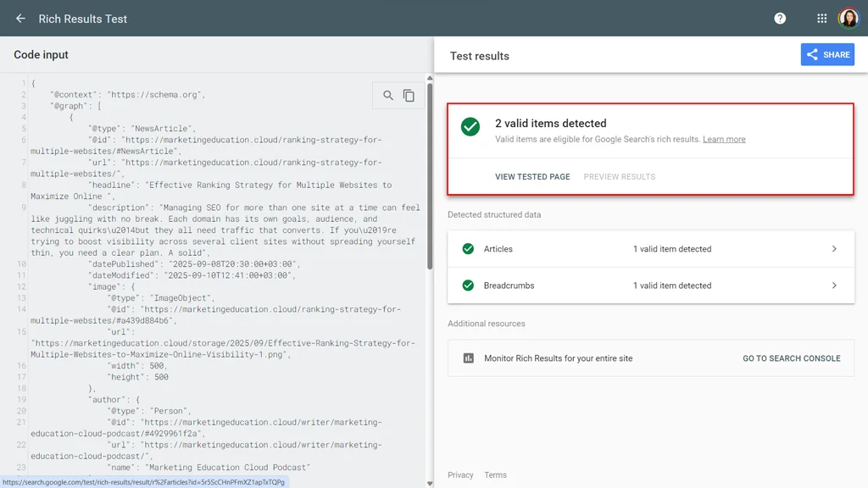
Task: Click GO TO SEARCH CONSOLE
Action: point(792,358)
